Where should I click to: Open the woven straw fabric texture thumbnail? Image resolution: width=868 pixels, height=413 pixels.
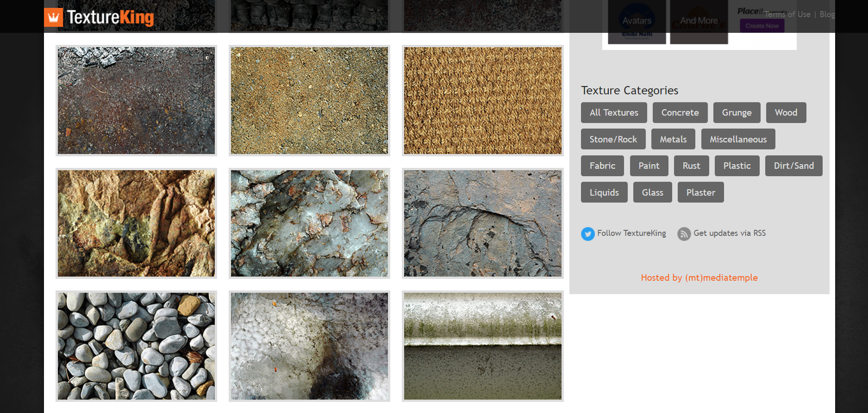[483, 100]
